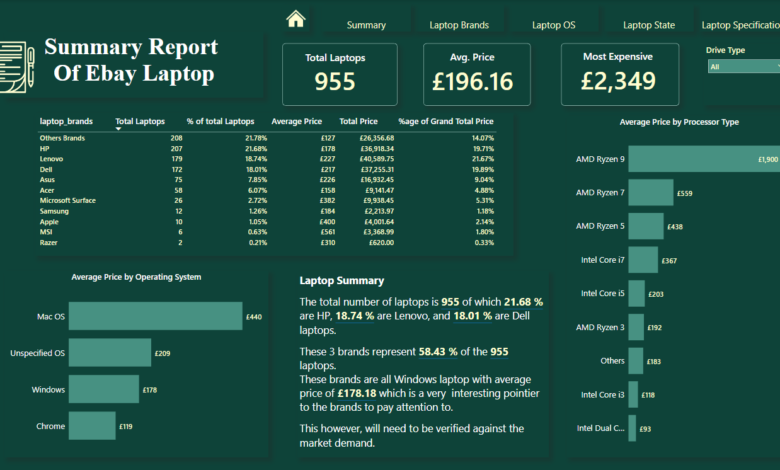Sort by Total Laptops column header
This screenshot has height=470, width=780.
coord(140,121)
